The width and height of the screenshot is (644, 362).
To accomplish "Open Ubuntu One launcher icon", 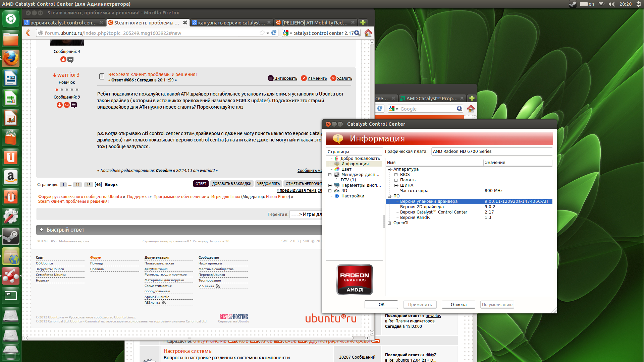I will click(11, 157).
